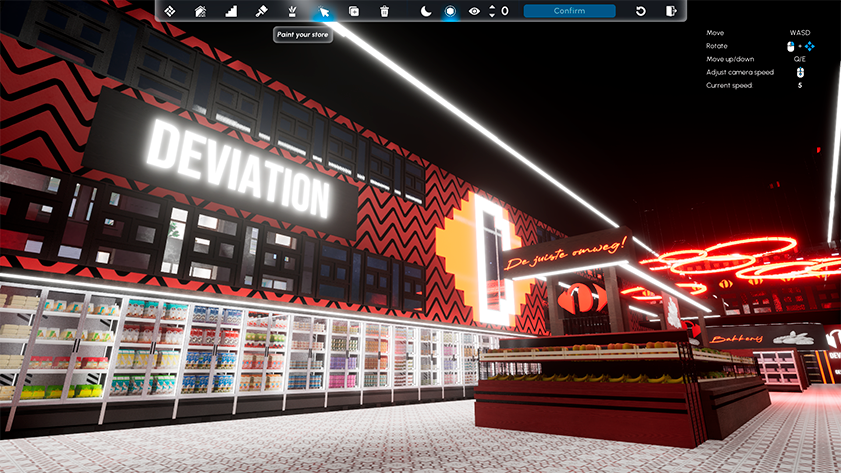Click the refrigerated shelf with drinks
This screenshot has height=473, width=841.
200,345
